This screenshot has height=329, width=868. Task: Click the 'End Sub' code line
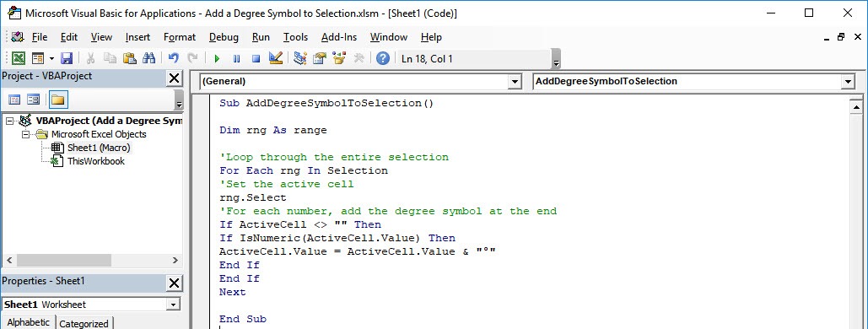(x=242, y=319)
